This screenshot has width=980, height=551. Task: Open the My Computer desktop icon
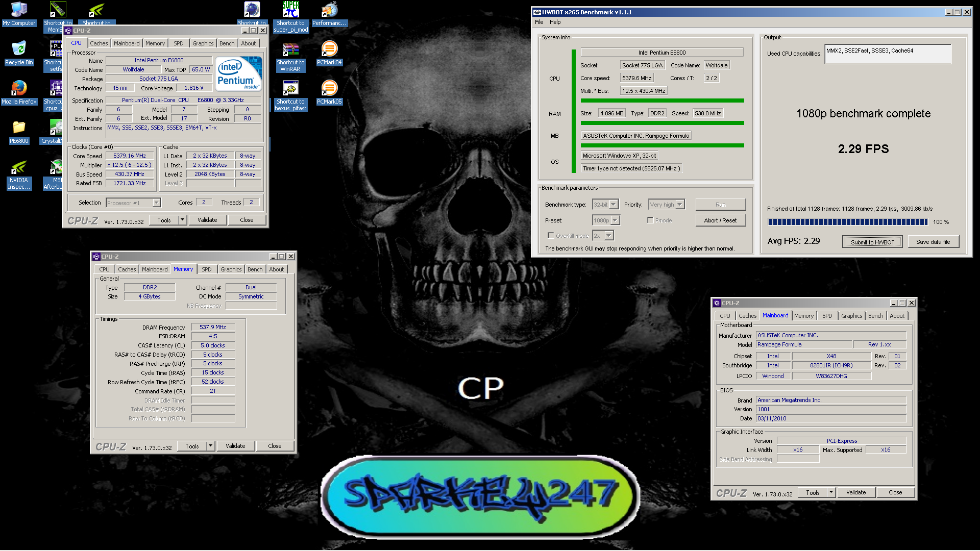pyautogui.click(x=19, y=14)
